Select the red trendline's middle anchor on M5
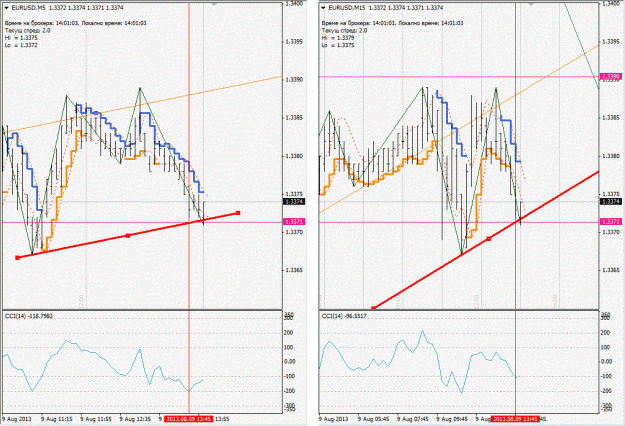 (x=128, y=236)
